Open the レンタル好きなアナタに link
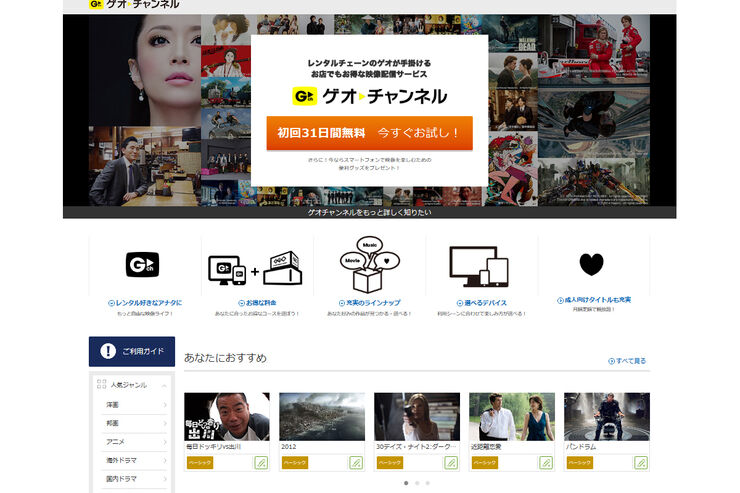This screenshot has height=493, width=740. 149,303
